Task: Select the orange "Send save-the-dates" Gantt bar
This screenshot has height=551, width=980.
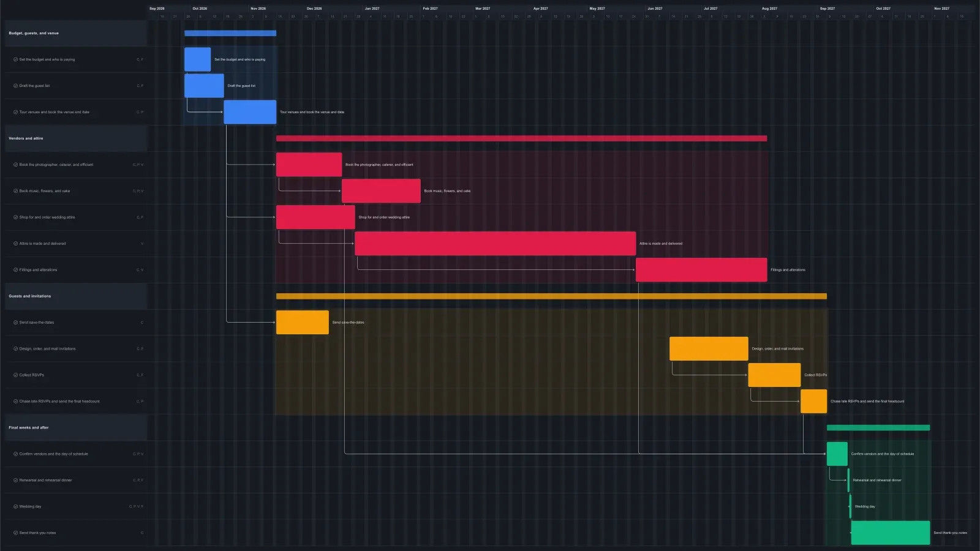Action: click(x=303, y=323)
